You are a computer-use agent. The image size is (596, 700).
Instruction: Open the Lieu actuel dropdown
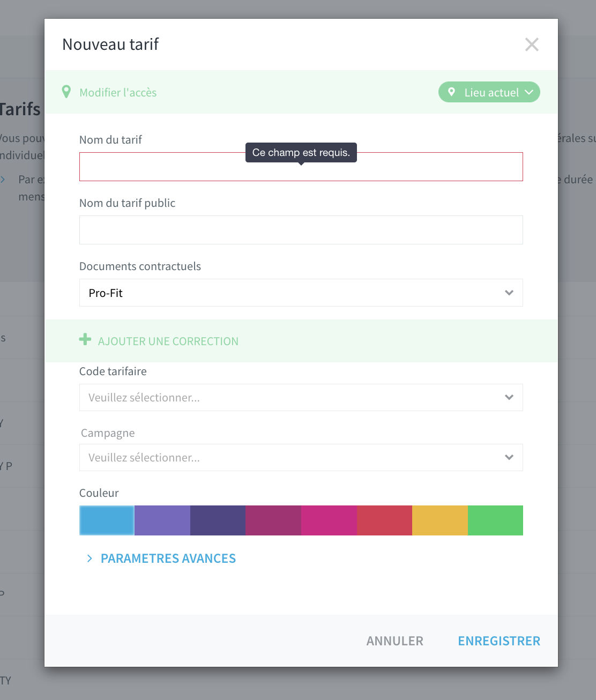489,92
